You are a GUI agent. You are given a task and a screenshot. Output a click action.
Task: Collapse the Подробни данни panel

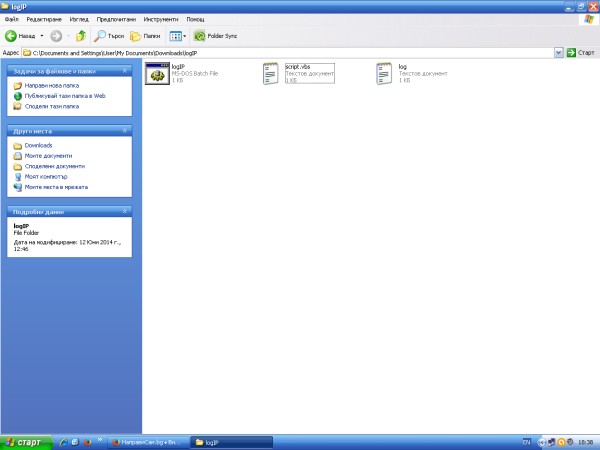124,211
